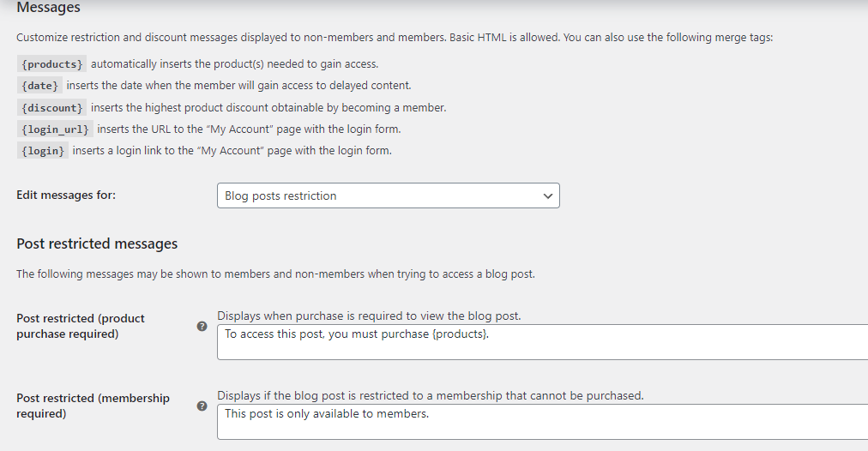Click the {products} merge tag code
Viewport: 868px width, 451px height.
coord(52,64)
